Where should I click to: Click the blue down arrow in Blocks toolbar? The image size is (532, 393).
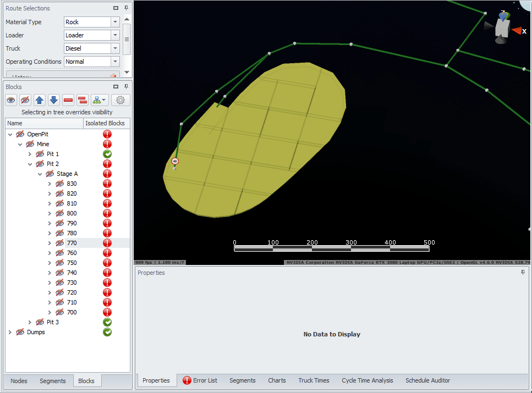click(54, 100)
